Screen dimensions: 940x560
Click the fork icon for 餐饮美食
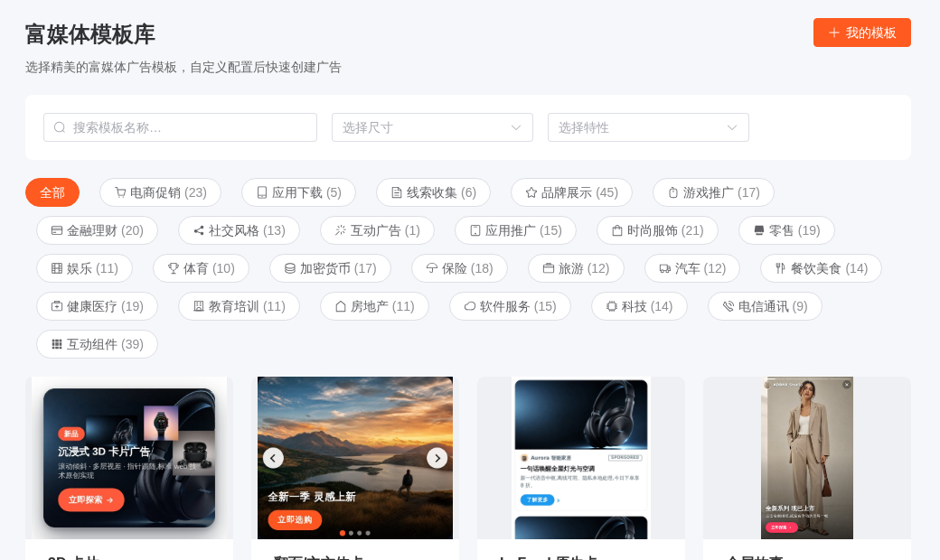pos(781,268)
